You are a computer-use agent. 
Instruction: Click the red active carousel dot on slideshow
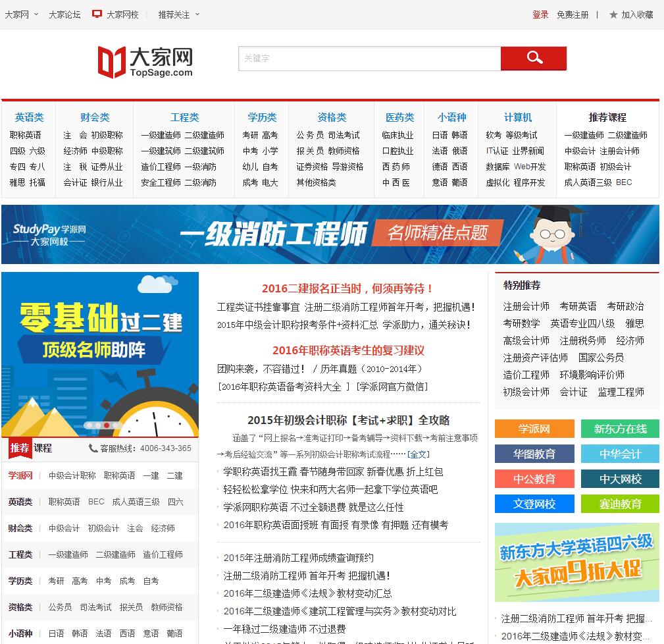click(107, 425)
